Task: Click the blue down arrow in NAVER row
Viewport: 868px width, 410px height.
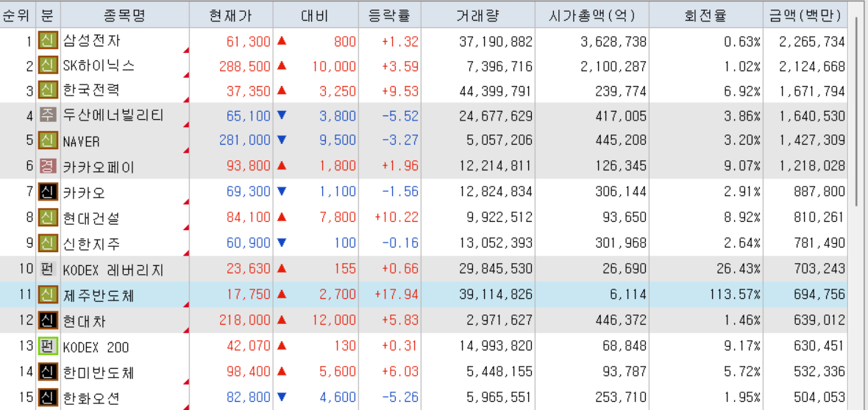Action: pyautogui.click(x=281, y=140)
